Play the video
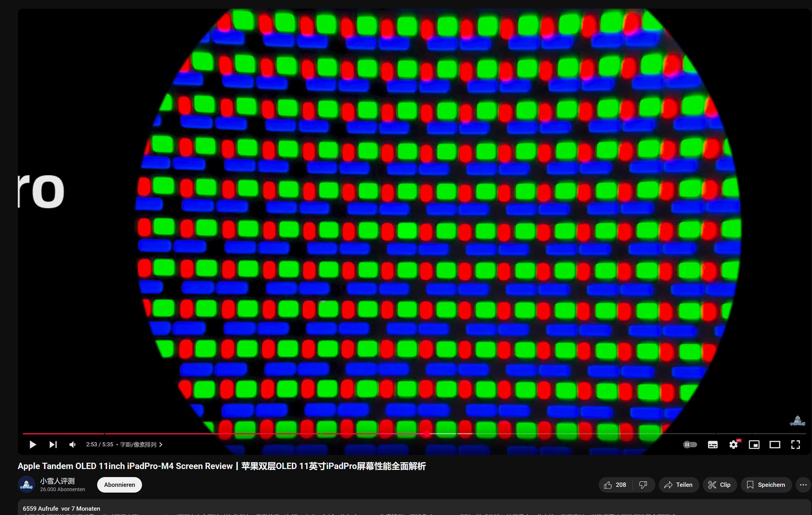 32,445
